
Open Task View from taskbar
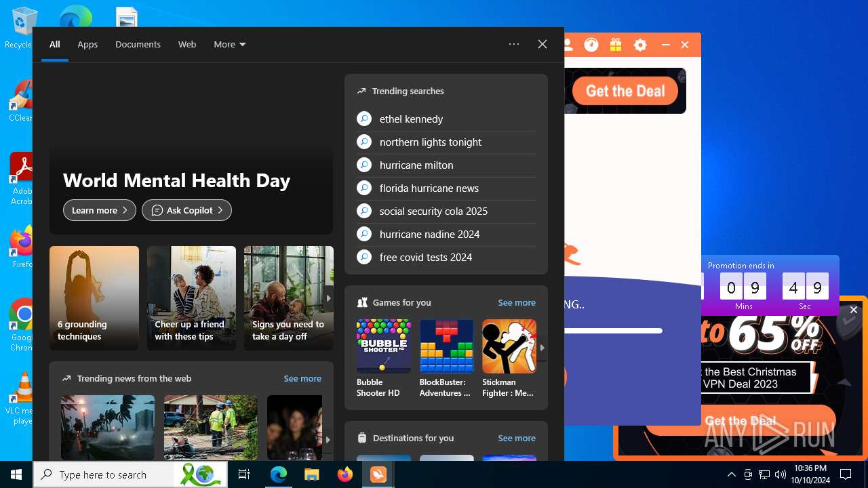click(x=244, y=474)
